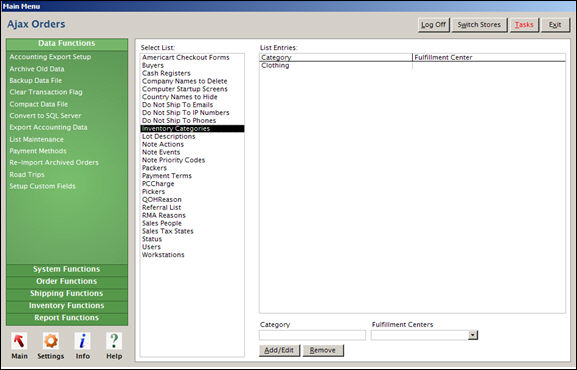Click the Fulfillment Center column header
577x370 pixels.
tap(489, 57)
